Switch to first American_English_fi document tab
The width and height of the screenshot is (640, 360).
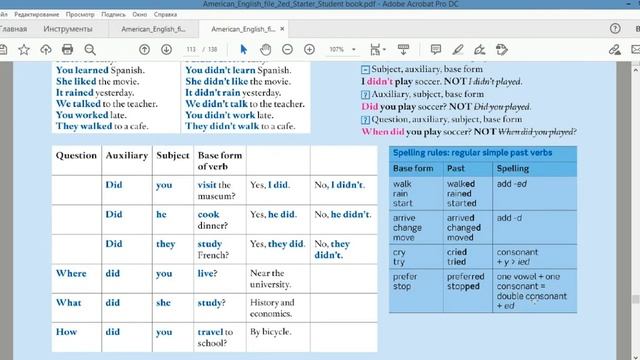pyautogui.click(x=153, y=29)
